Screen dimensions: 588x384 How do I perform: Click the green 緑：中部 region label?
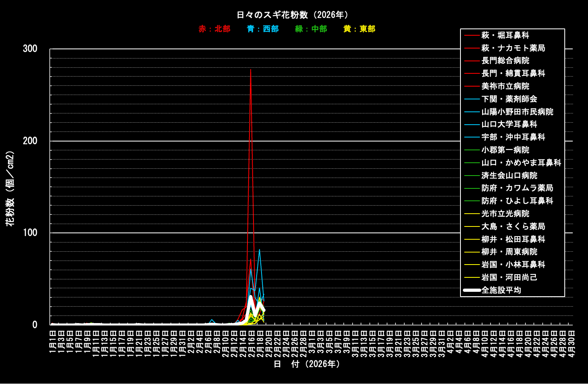tap(311, 29)
